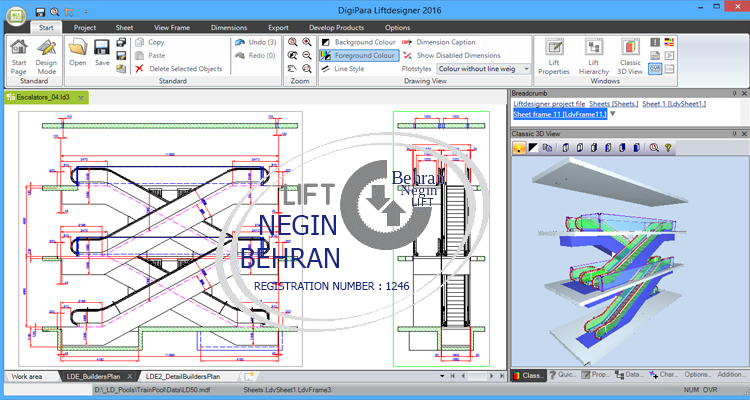
Task: Open the Plotstyles combo box
Action: coord(484,69)
